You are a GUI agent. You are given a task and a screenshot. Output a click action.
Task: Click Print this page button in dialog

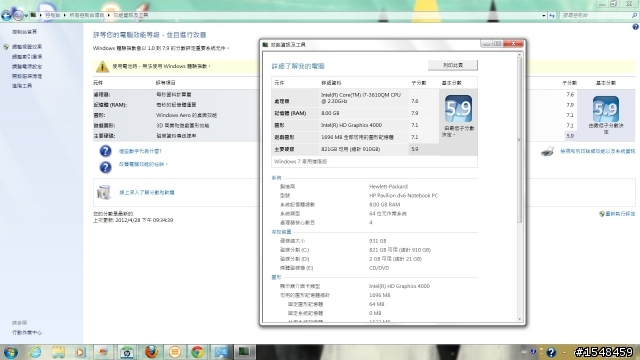click(453, 65)
